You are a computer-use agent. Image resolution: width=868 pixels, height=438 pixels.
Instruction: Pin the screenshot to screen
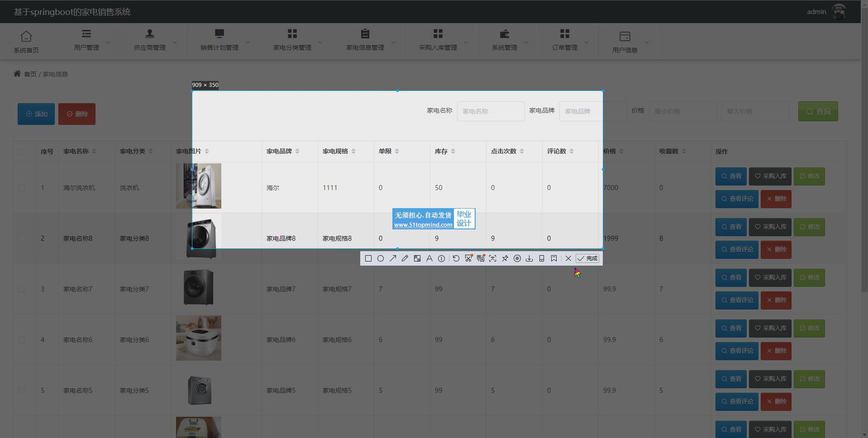point(505,258)
